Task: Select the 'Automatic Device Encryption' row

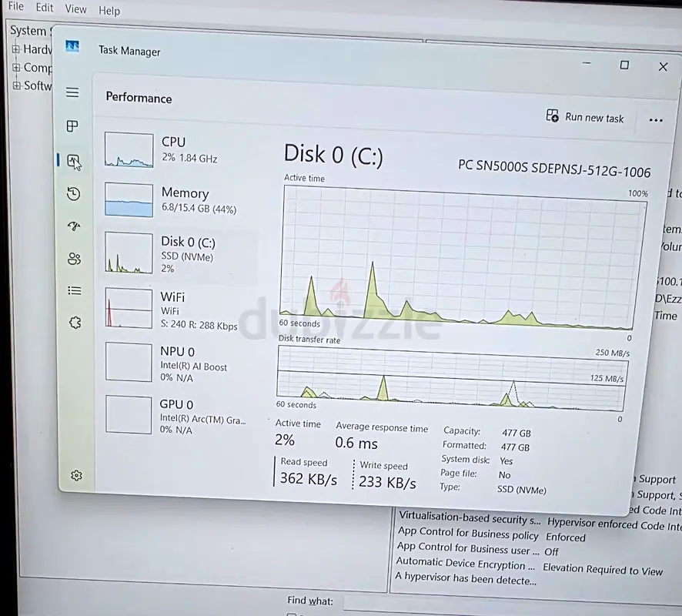Action: (530, 567)
